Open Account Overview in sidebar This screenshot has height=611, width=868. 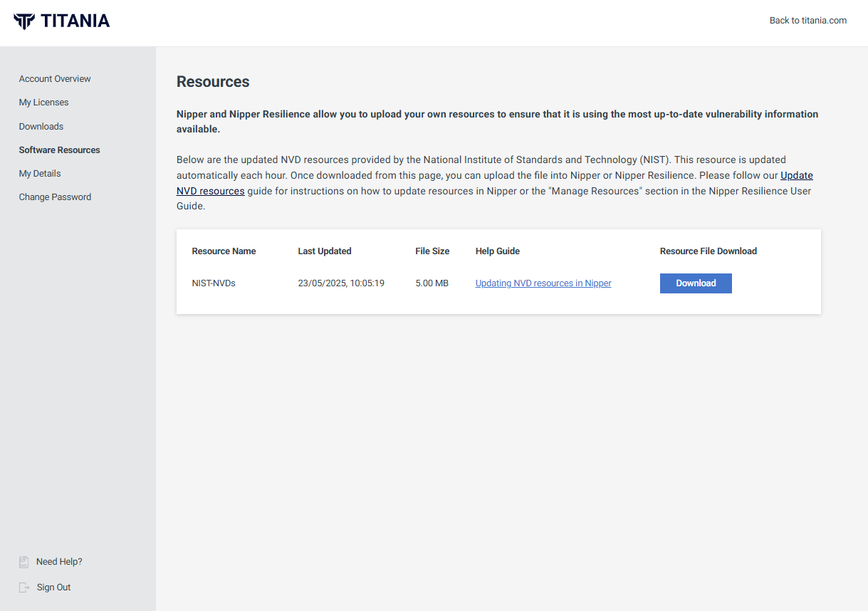coord(55,79)
